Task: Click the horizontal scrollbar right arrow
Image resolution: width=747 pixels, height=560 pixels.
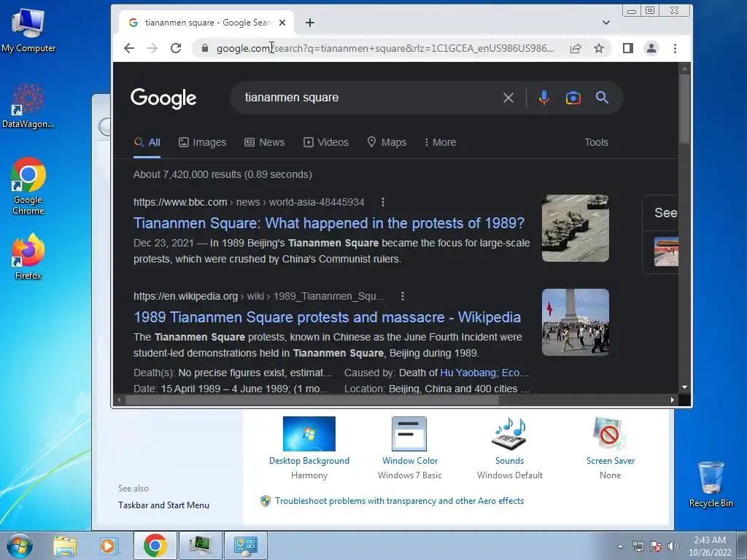Action: click(672, 400)
